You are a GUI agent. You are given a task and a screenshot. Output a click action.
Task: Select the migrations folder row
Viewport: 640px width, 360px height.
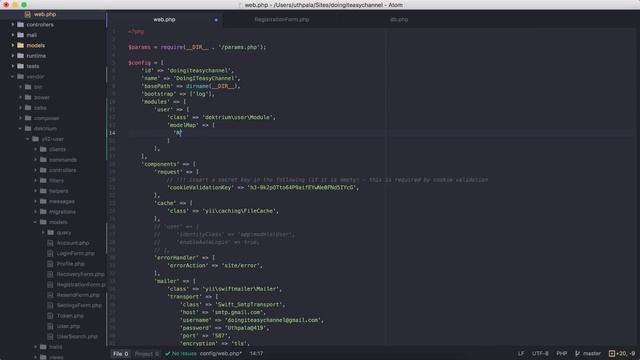[53, 212]
